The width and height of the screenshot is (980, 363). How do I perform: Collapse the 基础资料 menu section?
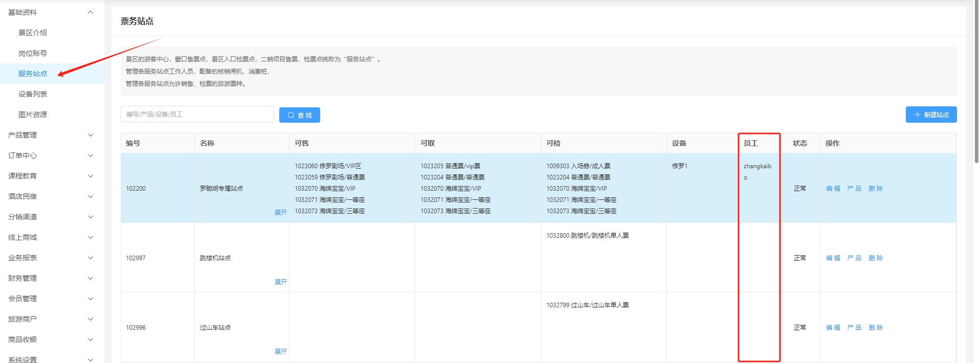click(x=51, y=12)
